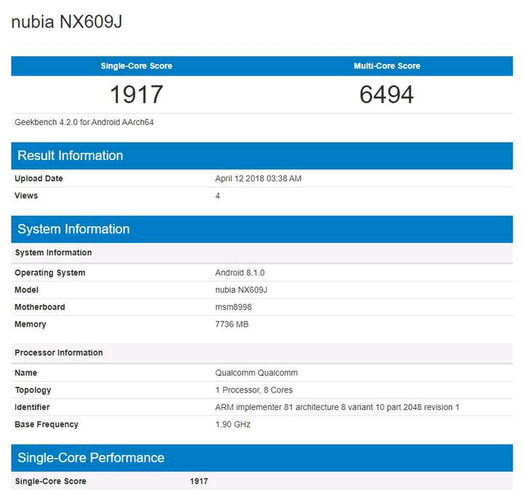The height and width of the screenshot is (490, 523).
Task: Select the Upload Date label
Action: click(x=39, y=178)
